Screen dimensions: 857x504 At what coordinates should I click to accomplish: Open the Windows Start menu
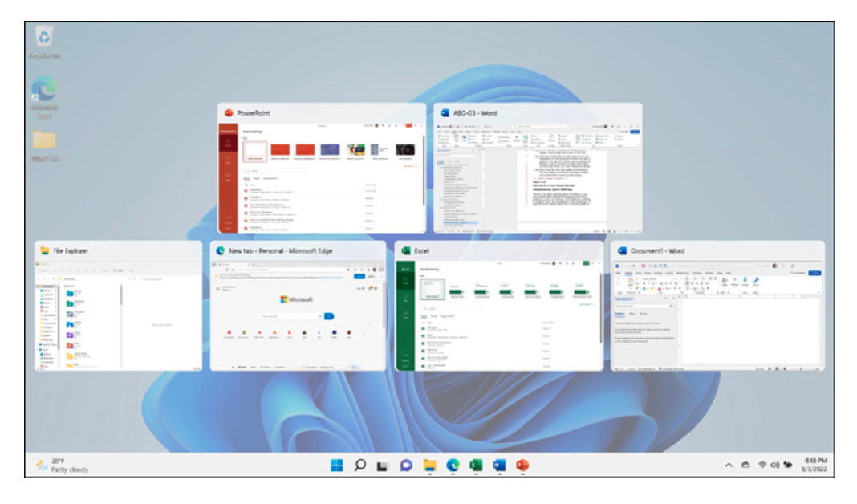336,465
